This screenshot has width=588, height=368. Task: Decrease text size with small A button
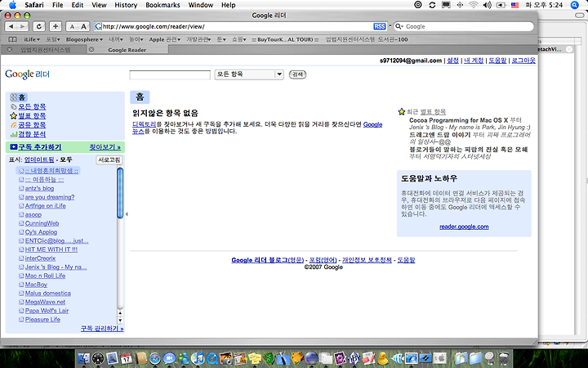coord(72,26)
